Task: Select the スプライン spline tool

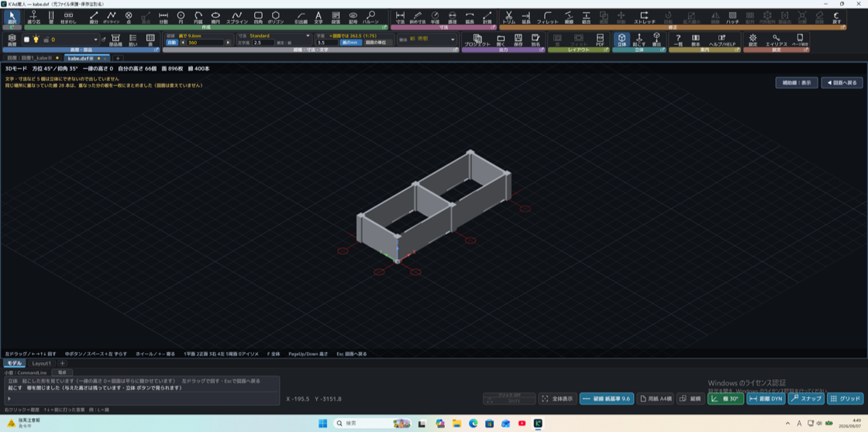Action: (236, 17)
